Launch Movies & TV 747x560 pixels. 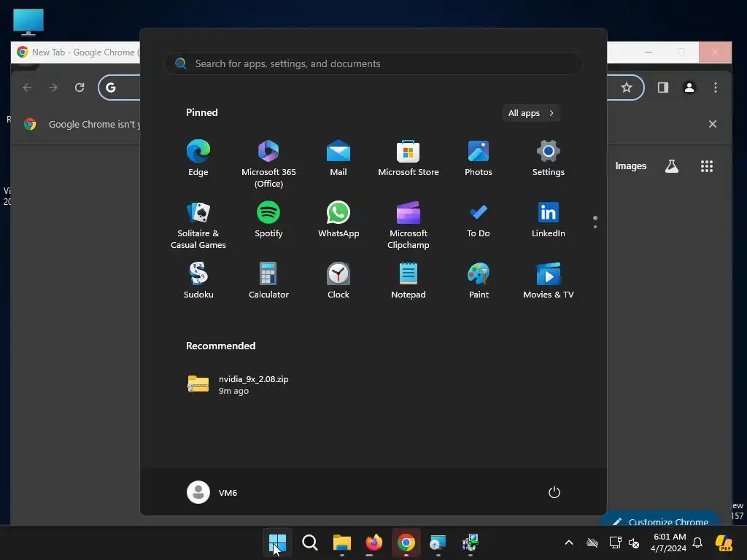click(549, 281)
